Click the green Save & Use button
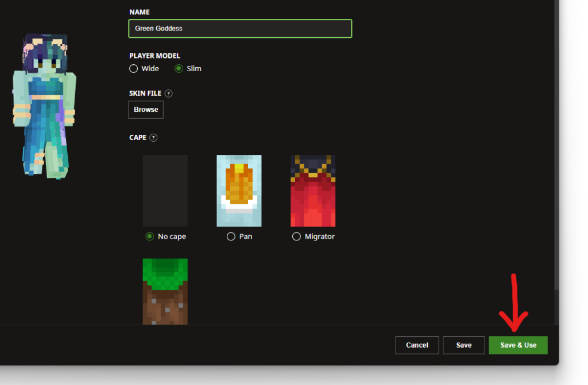 pyautogui.click(x=518, y=345)
